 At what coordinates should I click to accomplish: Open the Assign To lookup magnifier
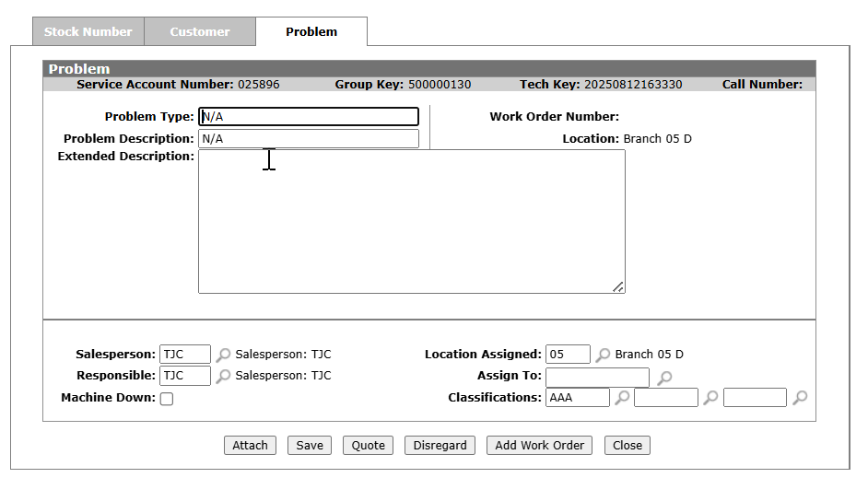pos(663,378)
